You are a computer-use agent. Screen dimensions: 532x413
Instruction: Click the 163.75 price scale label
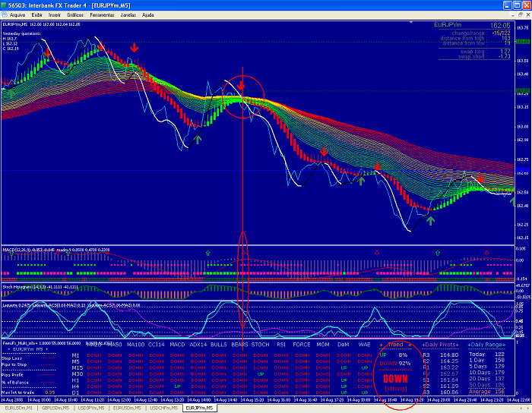[x=523, y=28]
